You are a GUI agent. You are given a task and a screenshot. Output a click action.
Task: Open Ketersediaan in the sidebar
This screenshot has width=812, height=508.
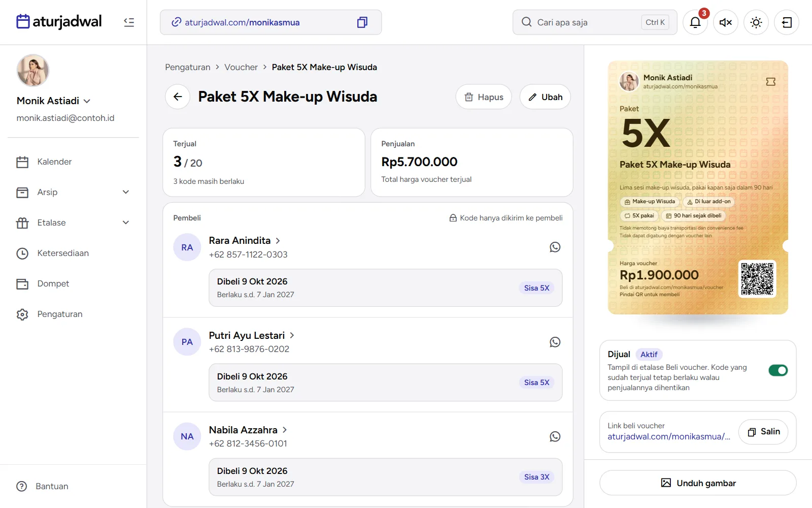(x=74, y=253)
